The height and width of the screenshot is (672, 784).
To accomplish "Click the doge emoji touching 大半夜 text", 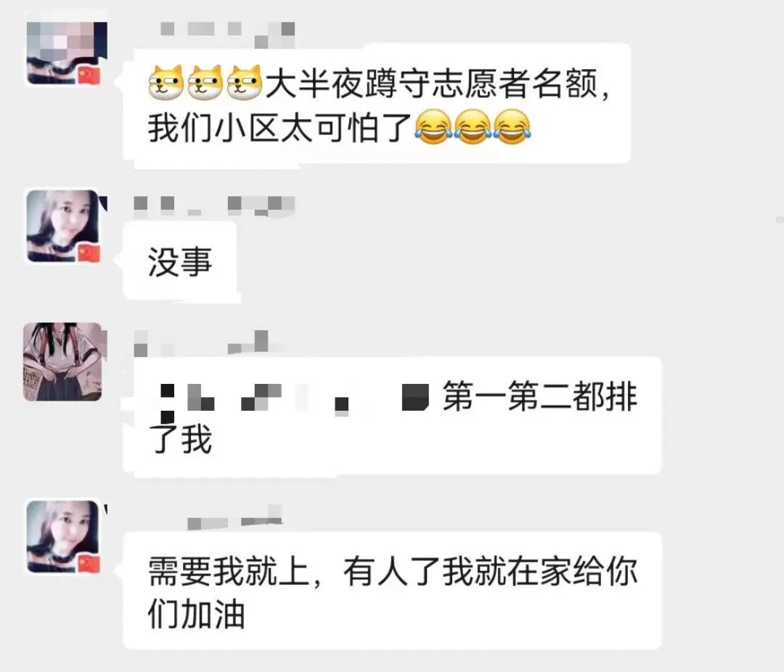I will [245, 83].
